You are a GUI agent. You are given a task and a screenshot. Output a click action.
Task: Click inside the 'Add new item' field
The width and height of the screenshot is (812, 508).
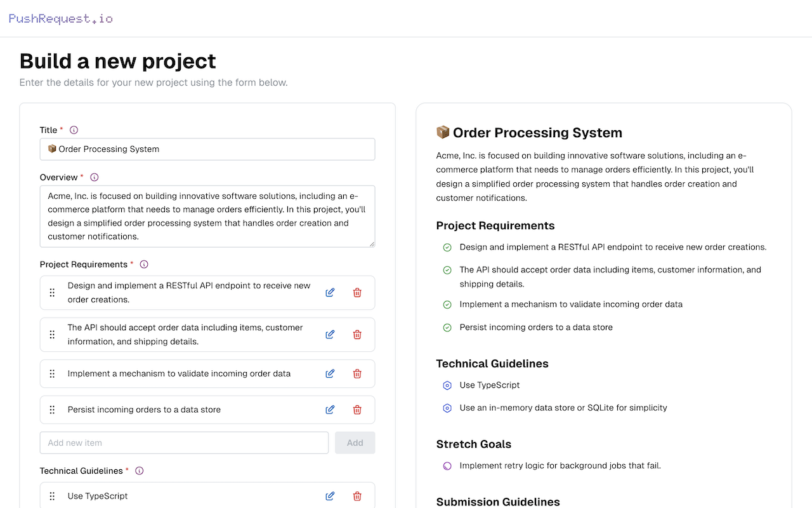tap(184, 443)
